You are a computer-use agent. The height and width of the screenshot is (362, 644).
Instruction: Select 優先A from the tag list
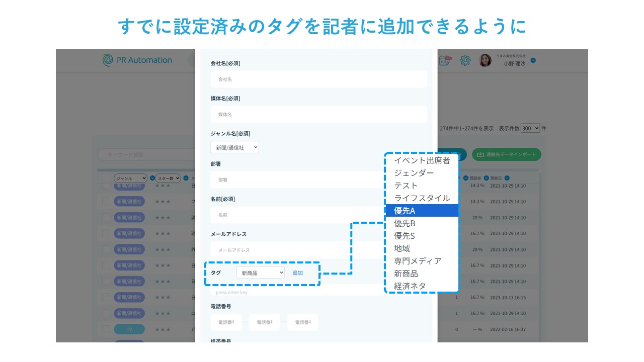(422, 211)
